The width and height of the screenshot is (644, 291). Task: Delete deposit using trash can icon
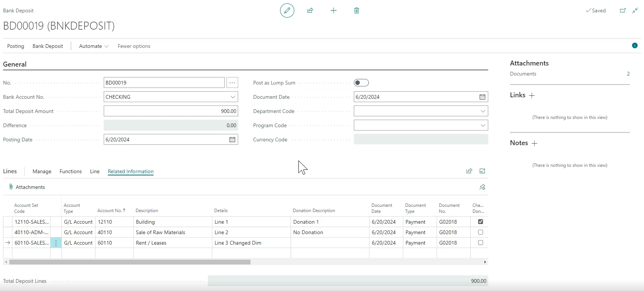[x=356, y=10]
